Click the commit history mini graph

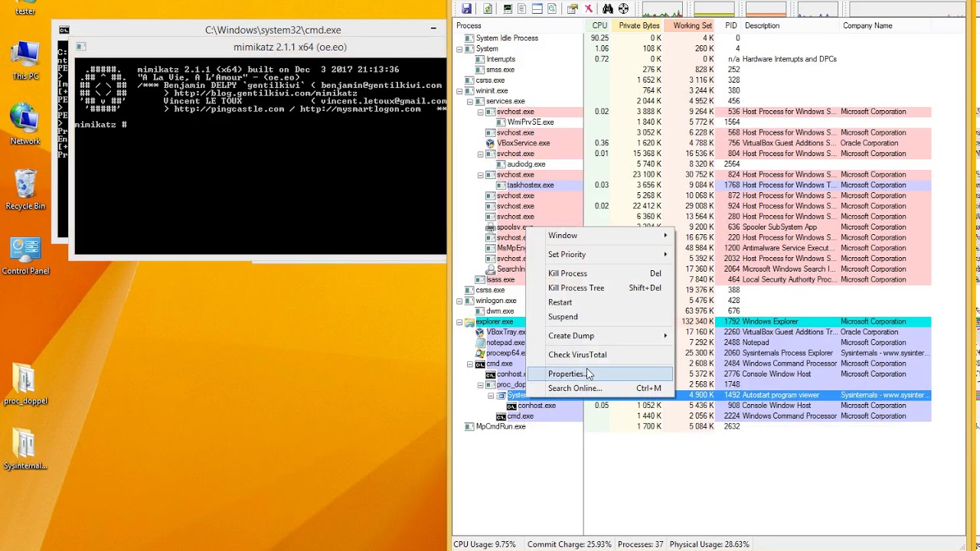[x=714, y=8]
